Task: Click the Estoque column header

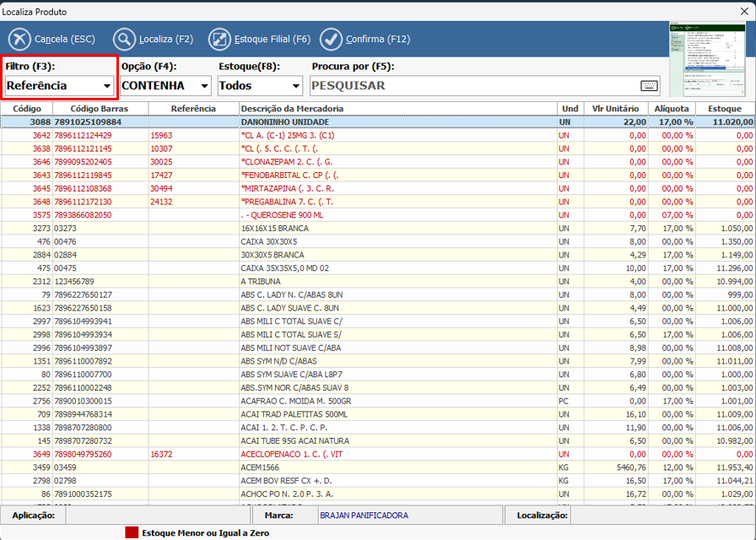Action: coord(724,109)
